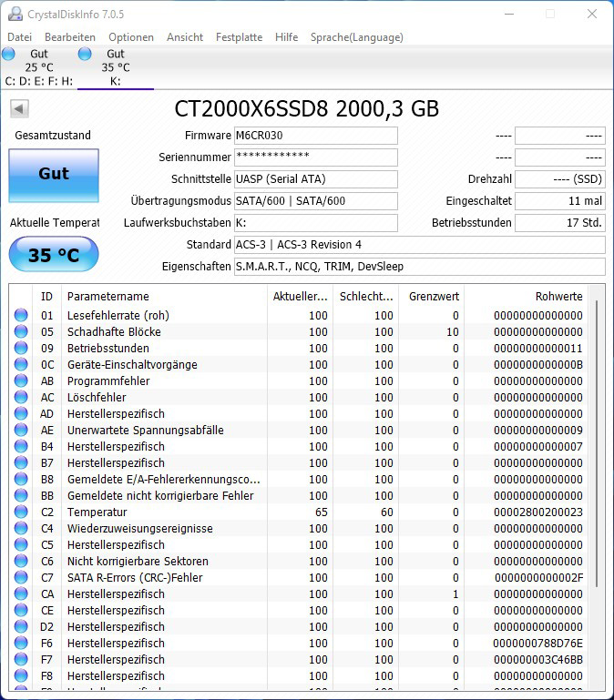This screenshot has height=700, width=614.
Task: Click the Übertragungsmodus field
Action: [x=316, y=201]
